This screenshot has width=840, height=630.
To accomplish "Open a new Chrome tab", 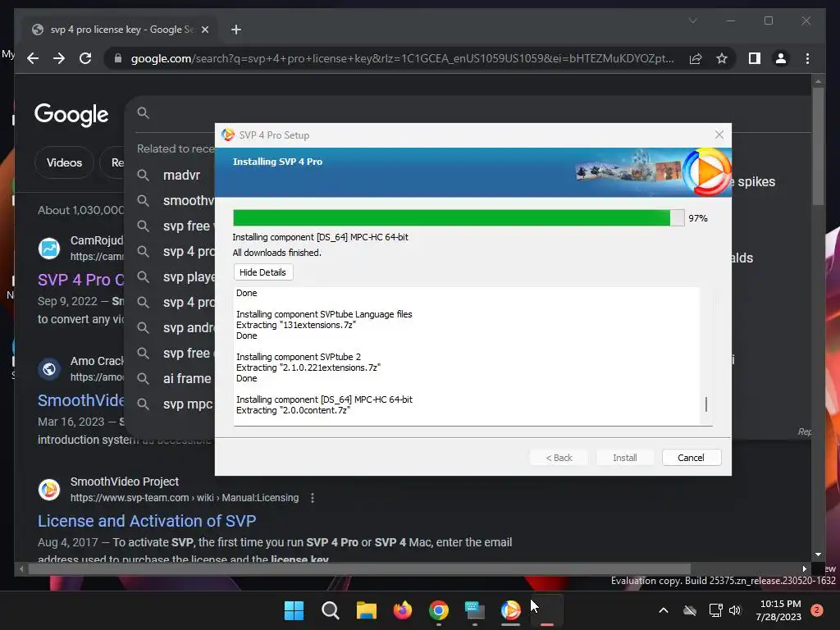I will pyautogui.click(x=235, y=30).
